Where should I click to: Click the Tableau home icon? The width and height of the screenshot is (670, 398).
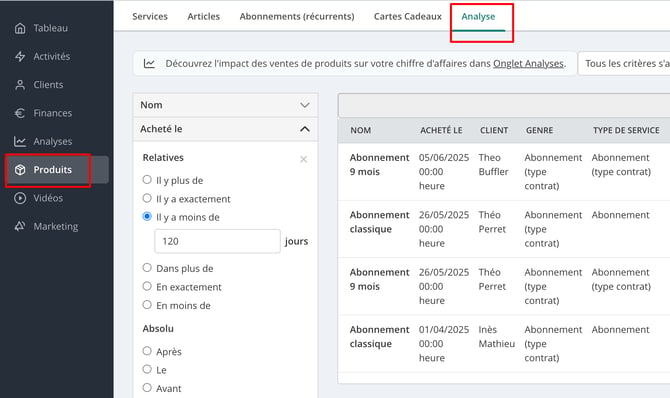20,28
